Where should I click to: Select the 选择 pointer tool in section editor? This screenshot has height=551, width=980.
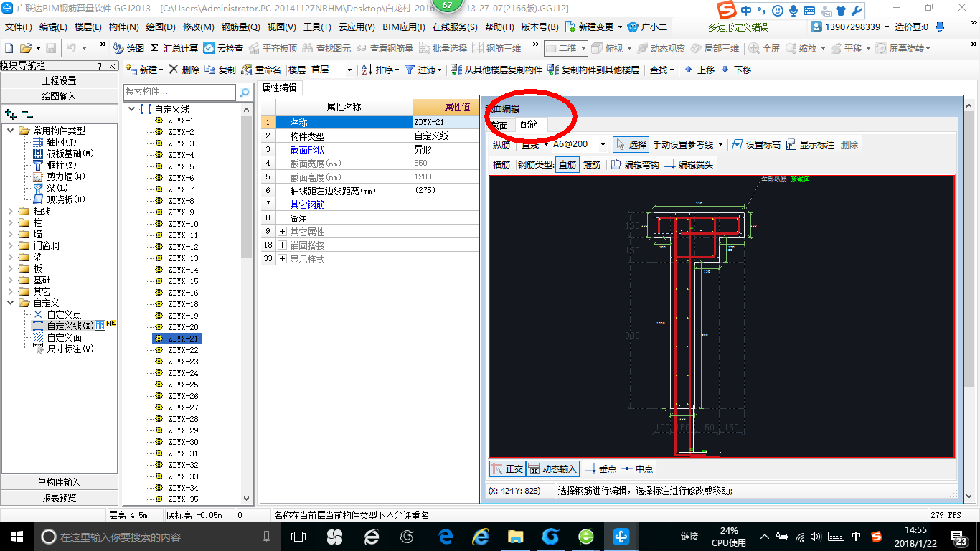[x=631, y=144]
